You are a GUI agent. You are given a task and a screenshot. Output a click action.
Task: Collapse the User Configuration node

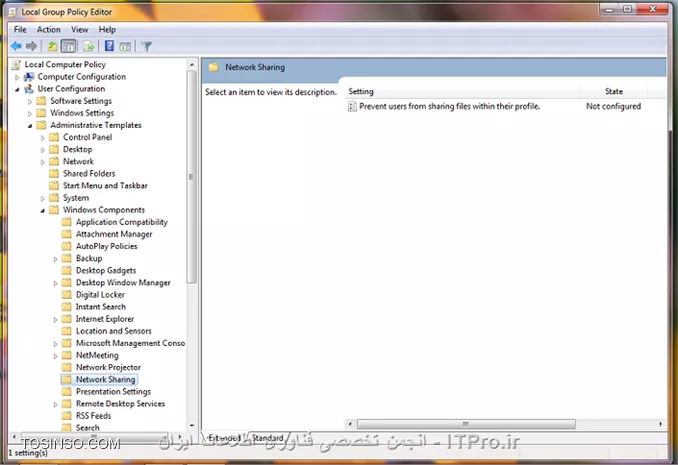17,89
